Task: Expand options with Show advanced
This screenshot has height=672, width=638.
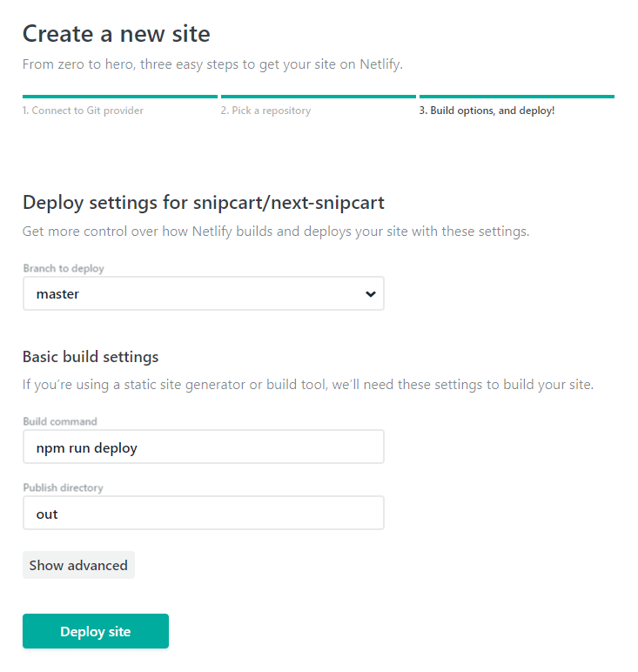Action: point(78,565)
